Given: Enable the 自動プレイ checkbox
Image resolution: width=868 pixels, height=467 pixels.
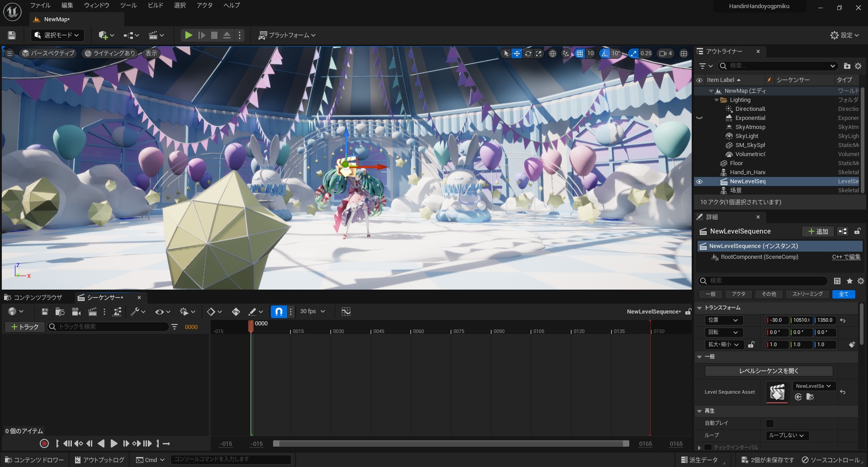Looking at the screenshot, I should [x=770, y=423].
